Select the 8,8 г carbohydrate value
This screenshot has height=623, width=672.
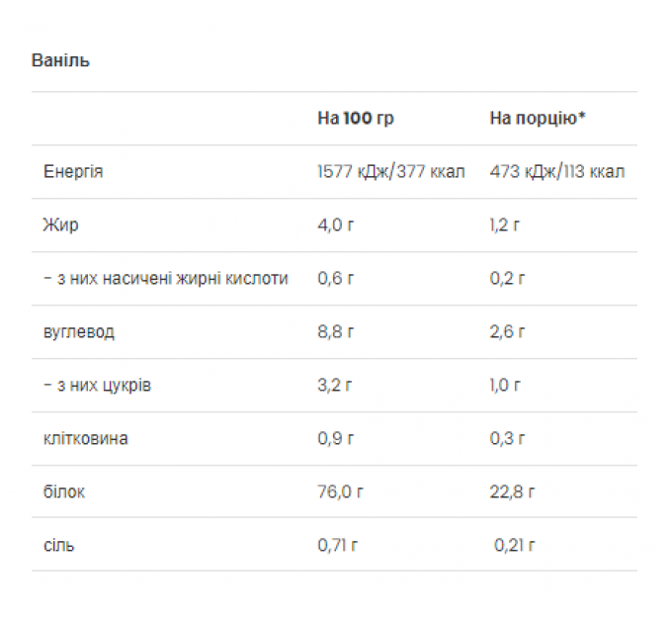(336, 332)
